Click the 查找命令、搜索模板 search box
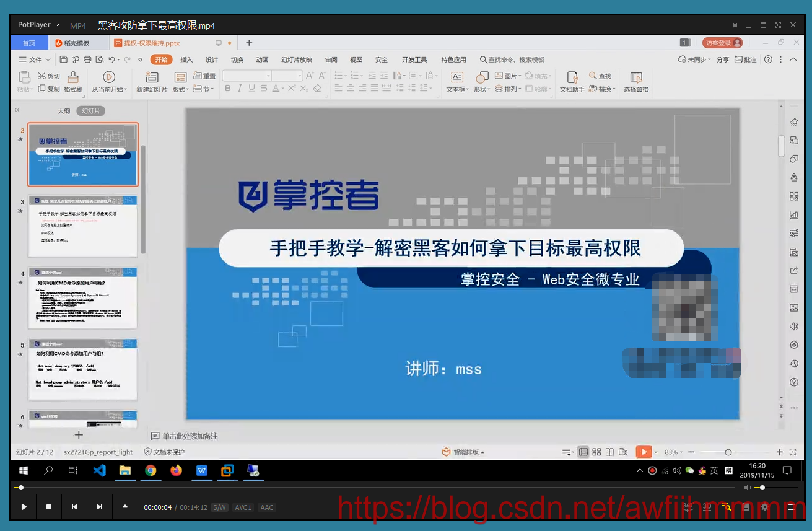Screen dimensions: 812x531 tap(512, 59)
